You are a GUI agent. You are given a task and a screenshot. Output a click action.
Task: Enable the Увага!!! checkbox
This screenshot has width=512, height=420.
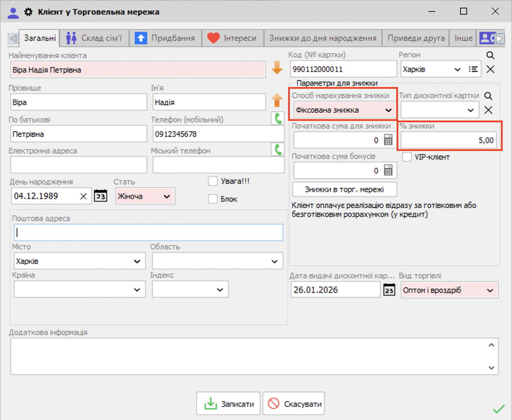point(213,181)
